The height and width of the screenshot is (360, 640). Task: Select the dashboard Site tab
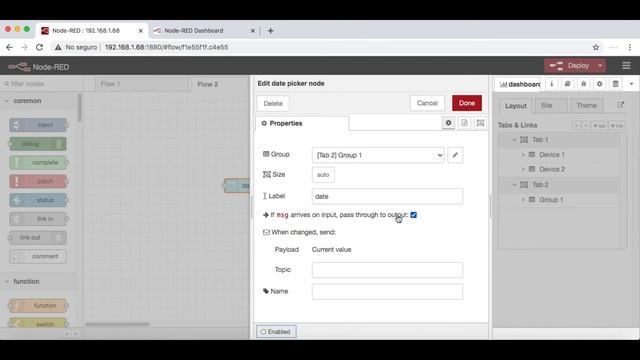click(x=551, y=106)
